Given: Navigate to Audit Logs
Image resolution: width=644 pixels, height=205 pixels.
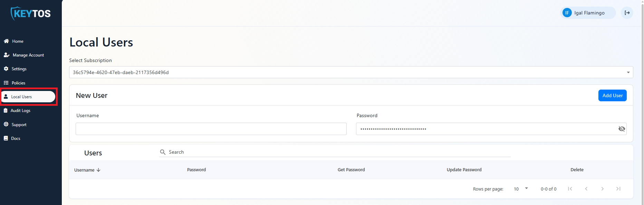Looking at the screenshot, I should click(x=20, y=111).
